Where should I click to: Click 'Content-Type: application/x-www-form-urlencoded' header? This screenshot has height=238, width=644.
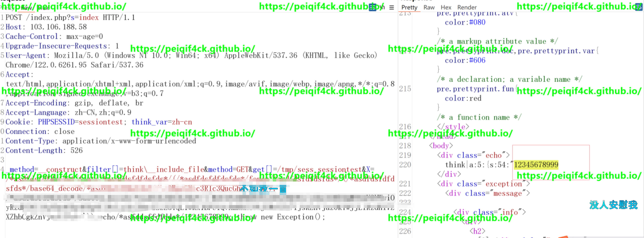(101, 141)
